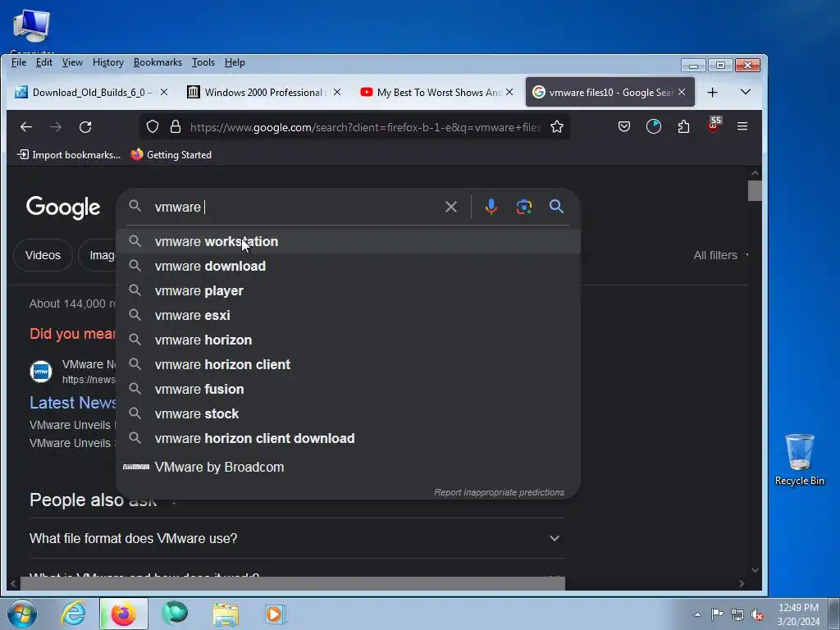Click the vertical scrollbar thumb

pyautogui.click(x=755, y=190)
